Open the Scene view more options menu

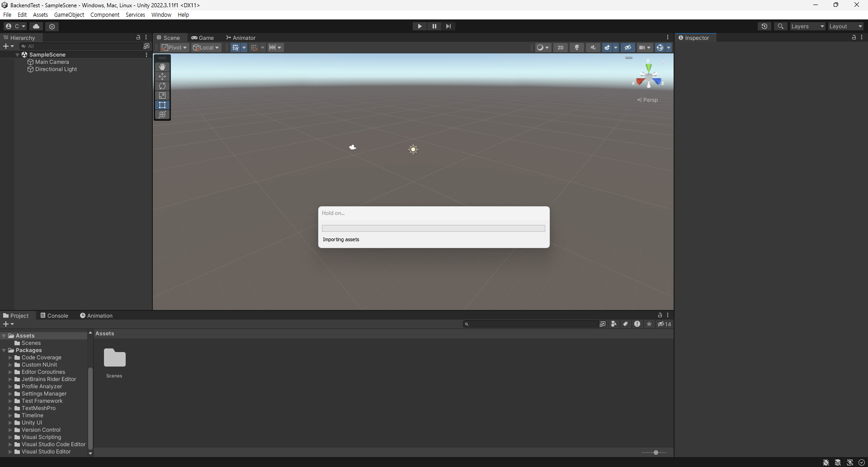pyautogui.click(x=668, y=38)
